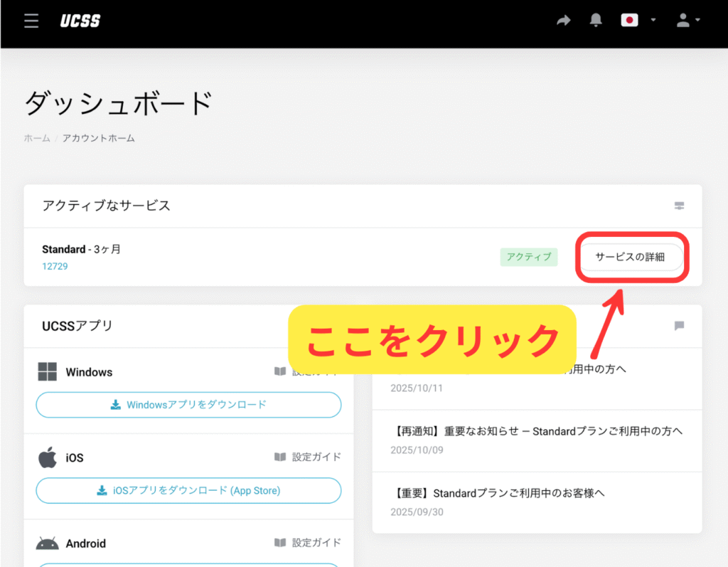Click the speech bubble icon in news panel

pos(679,326)
